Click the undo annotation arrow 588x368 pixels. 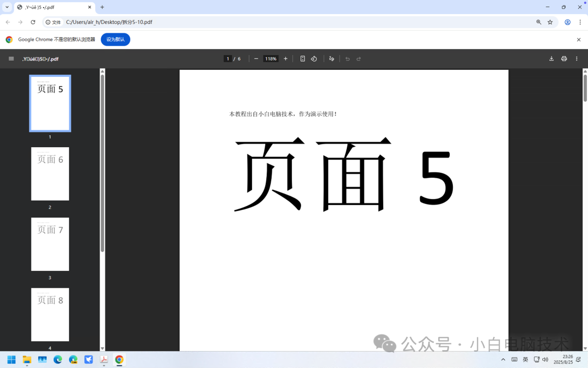tap(347, 58)
